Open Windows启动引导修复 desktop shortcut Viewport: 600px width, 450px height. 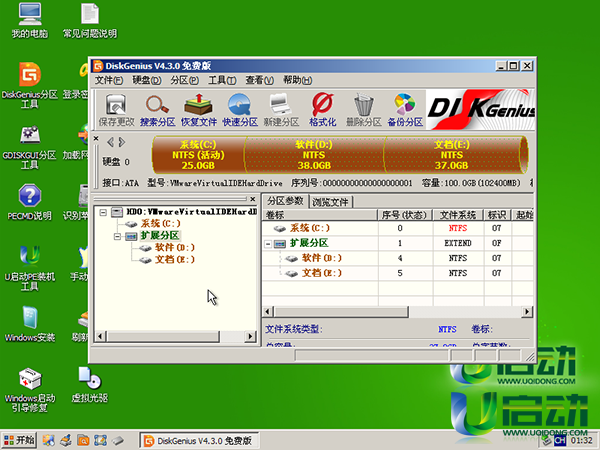click(30, 390)
